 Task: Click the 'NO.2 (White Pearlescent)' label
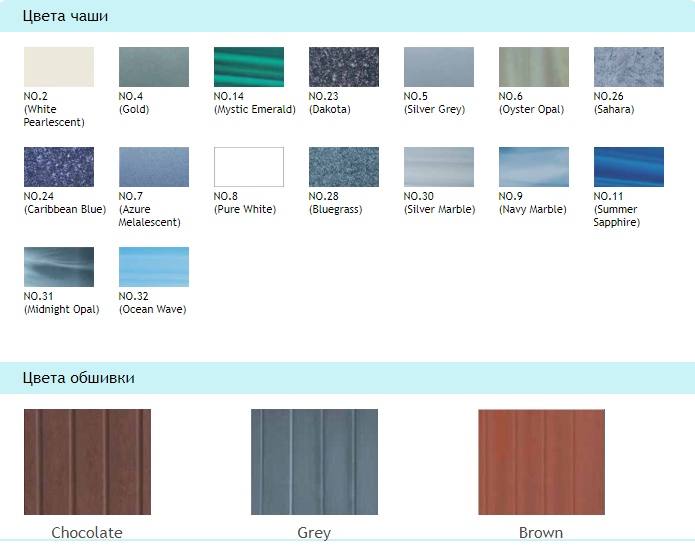click(x=54, y=109)
